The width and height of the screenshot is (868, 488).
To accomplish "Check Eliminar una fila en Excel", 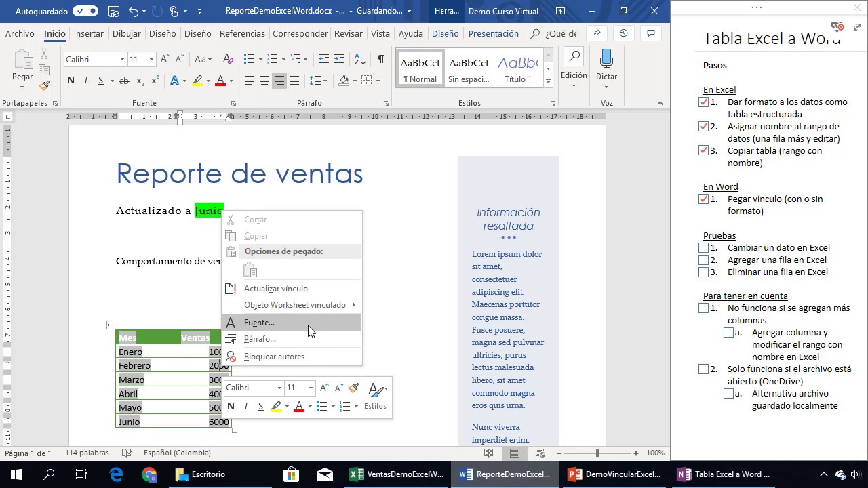I will click(703, 272).
